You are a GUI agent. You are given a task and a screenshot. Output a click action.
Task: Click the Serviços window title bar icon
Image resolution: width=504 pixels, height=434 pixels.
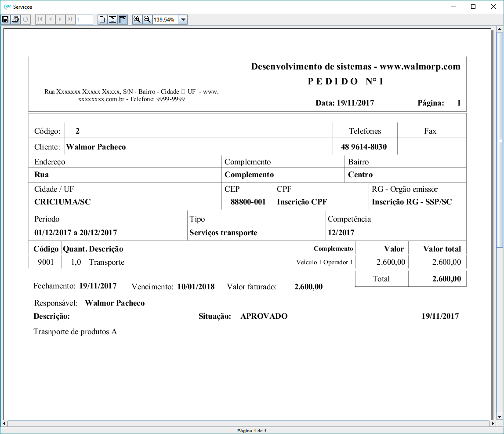point(7,7)
